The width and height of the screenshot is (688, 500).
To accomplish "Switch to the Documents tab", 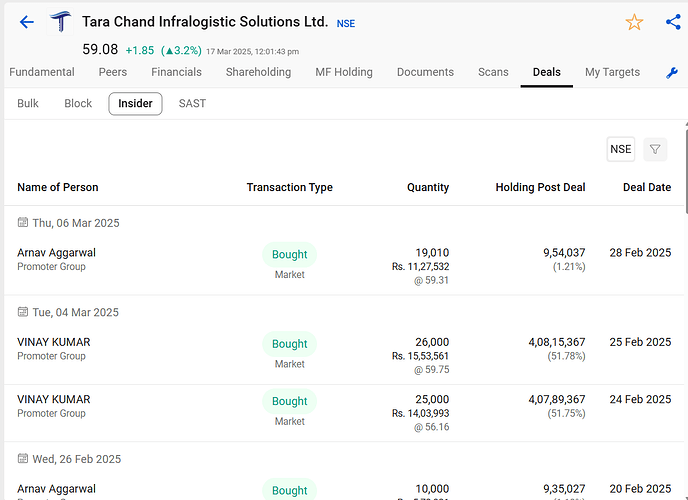I will coord(425,72).
